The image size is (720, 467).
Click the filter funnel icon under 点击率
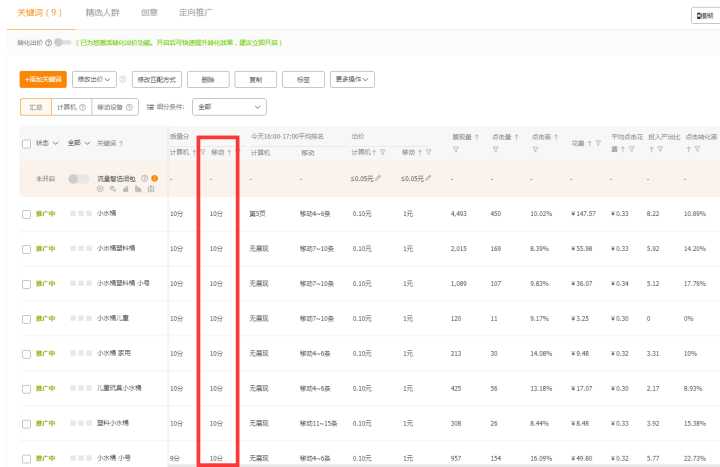[x=535, y=151]
